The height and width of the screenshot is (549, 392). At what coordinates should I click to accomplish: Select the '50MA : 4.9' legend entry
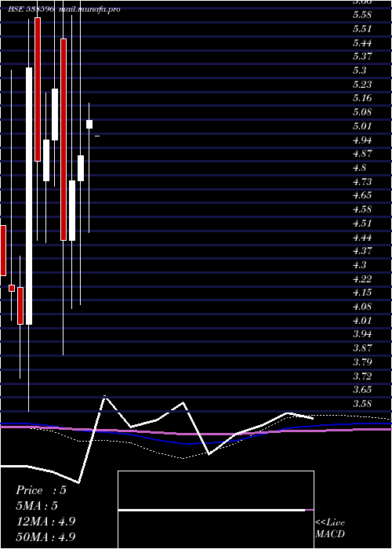pos(45,536)
